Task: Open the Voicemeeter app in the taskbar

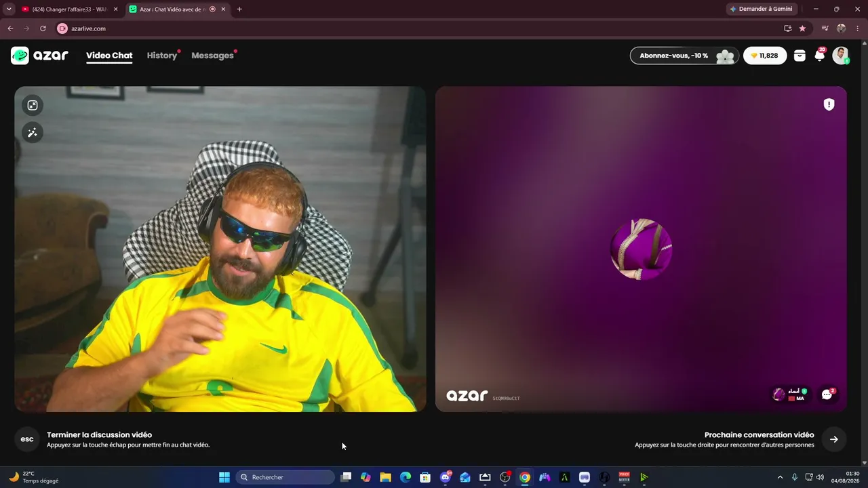Action: [x=625, y=477]
